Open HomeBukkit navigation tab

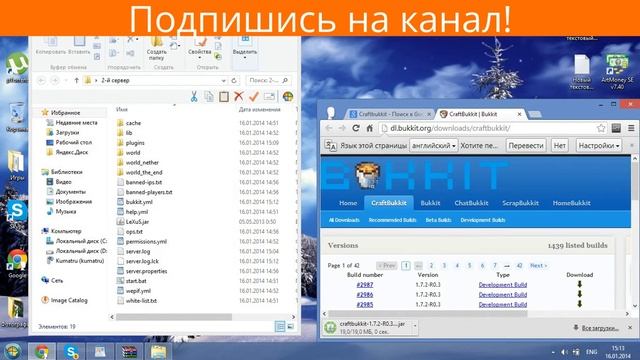(571, 203)
